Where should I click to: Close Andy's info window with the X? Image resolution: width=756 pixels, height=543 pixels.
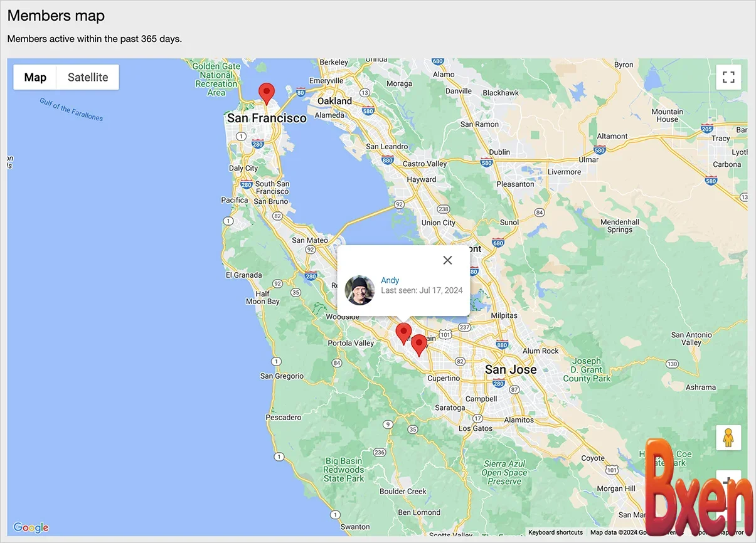click(447, 260)
